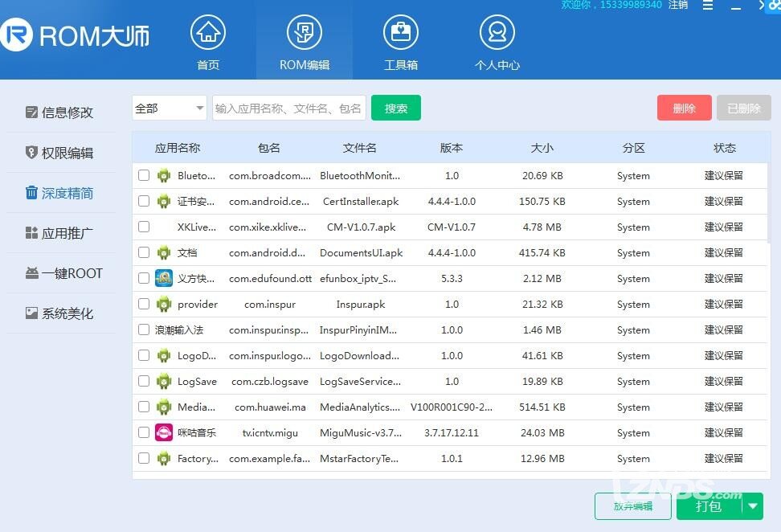Screen dimensions: 781x532
Task: Check the LogSaveService row checkbox
Action: (x=144, y=381)
